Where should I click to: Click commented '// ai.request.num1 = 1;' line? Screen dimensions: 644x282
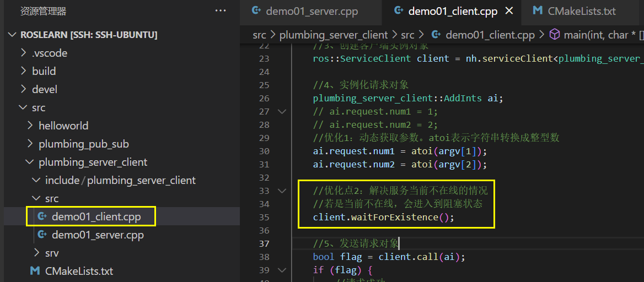pos(375,112)
